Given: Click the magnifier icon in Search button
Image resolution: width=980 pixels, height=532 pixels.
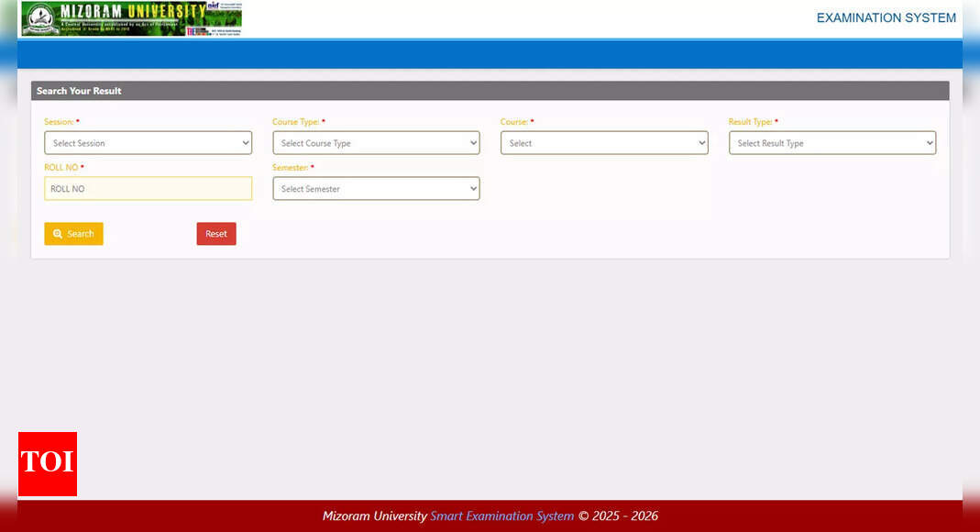Looking at the screenshot, I should [58, 234].
